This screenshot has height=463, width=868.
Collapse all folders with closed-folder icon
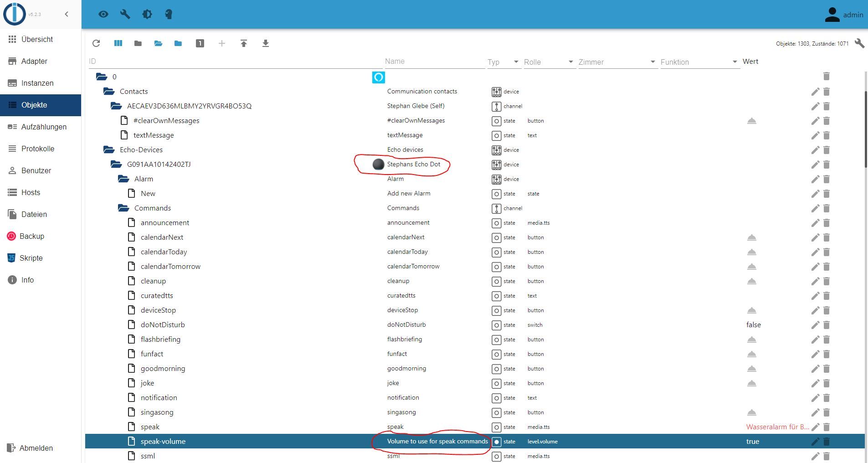(138, 43)
